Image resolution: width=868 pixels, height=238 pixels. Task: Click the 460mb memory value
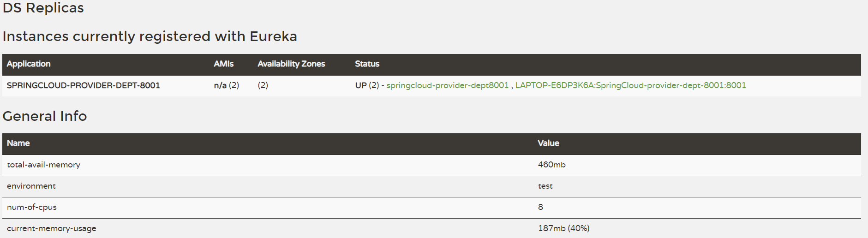(551, 165)
